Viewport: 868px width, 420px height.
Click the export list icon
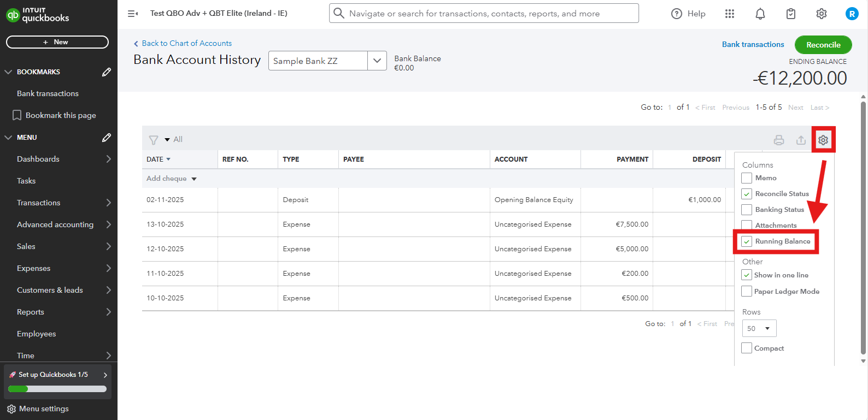[x=801, y=140]
